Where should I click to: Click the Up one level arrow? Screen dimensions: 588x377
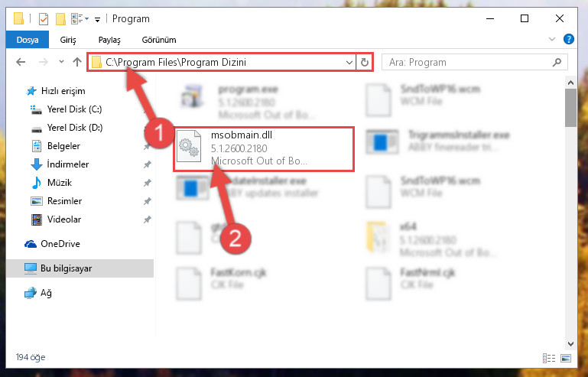(77, 62)
